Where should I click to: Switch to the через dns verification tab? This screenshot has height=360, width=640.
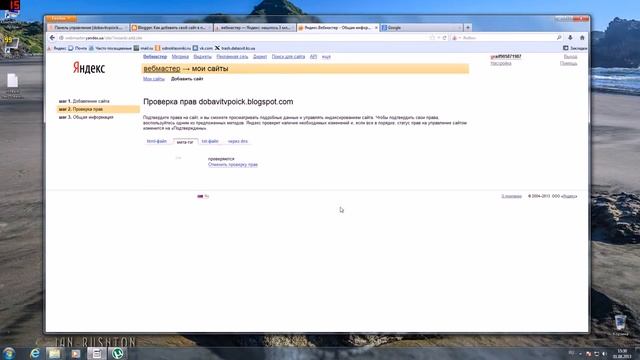238,141
